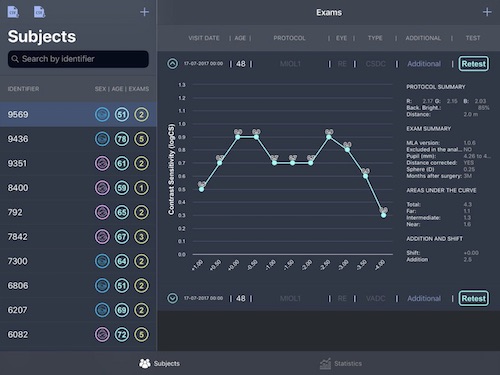Click the VADC exam type label

tap(376, 298)
